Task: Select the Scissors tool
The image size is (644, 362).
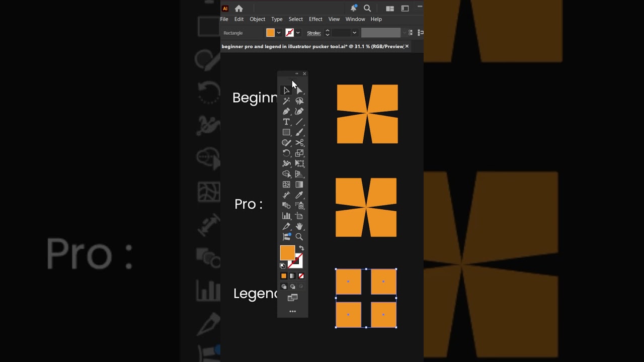Action: 299,143
